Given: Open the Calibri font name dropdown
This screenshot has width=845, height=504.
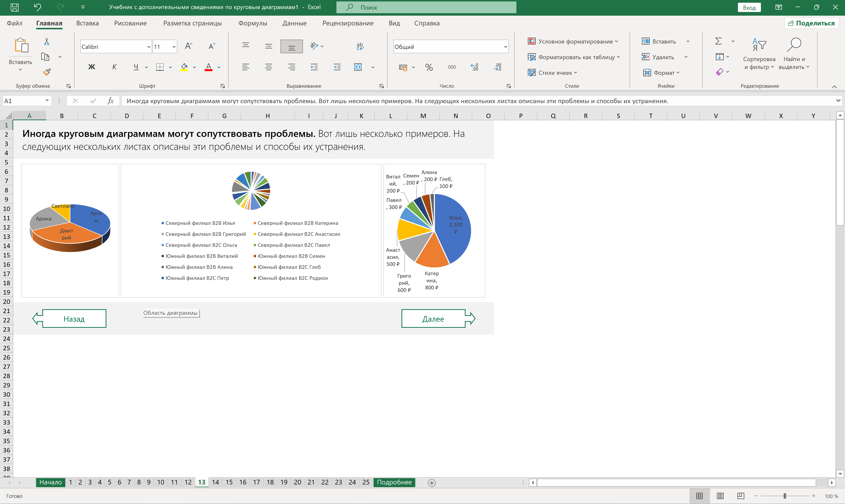Looking at the screenshot, I should (x=149, y=47).
